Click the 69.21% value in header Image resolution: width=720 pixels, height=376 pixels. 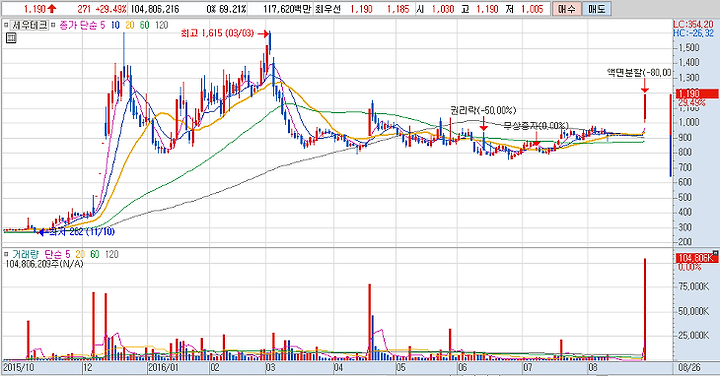coord(233,9)
